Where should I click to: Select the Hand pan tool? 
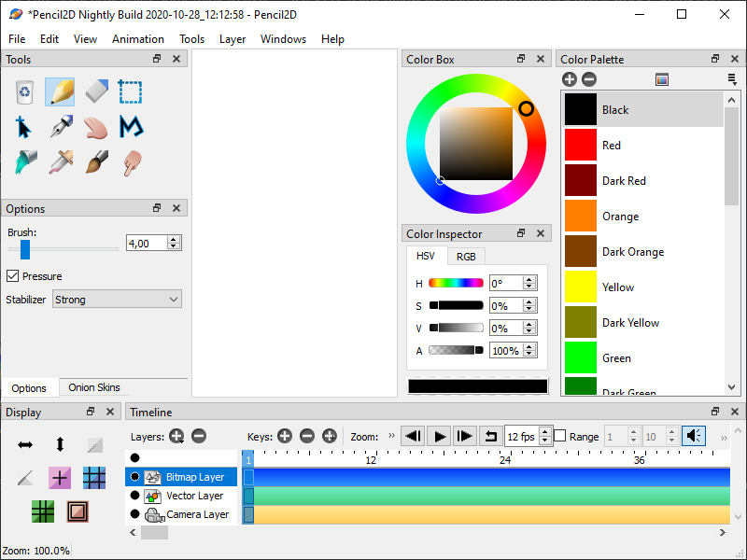point(95,128)
